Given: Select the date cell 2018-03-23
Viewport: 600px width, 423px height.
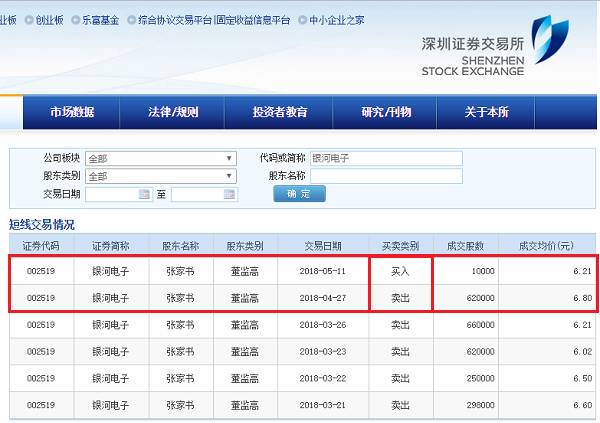Looking at the screenshot, I should [x=323, y=351].
